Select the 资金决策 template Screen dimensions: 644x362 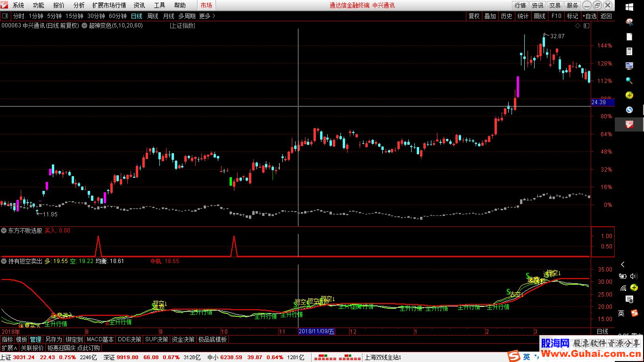183,339
